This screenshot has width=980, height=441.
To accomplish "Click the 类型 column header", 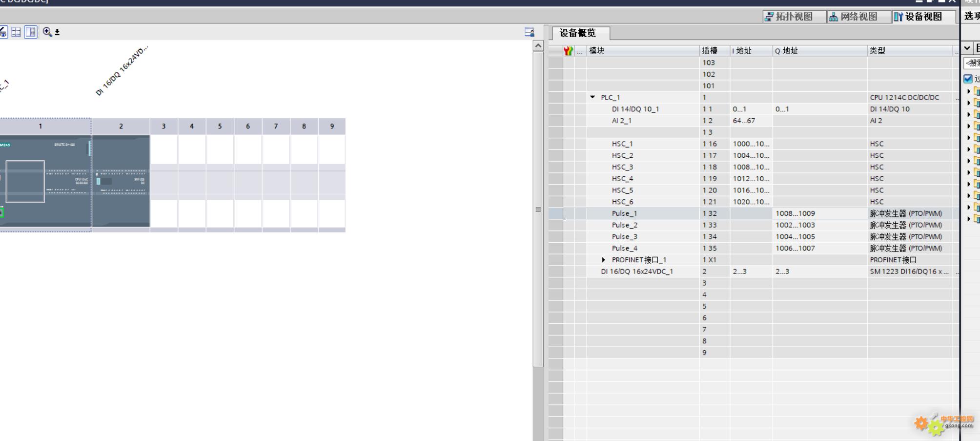I will (x=910, y=51).
